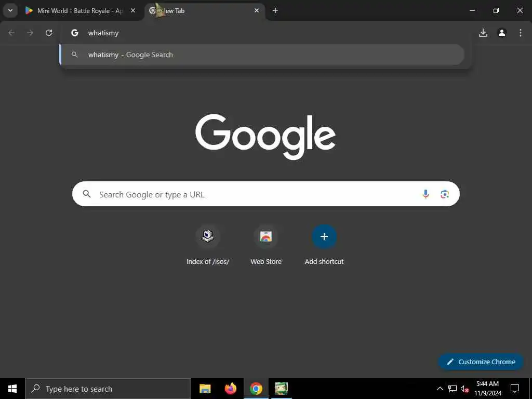Go back with the back arrow
Screen dimensions: 532x399
tap(11, 33)
